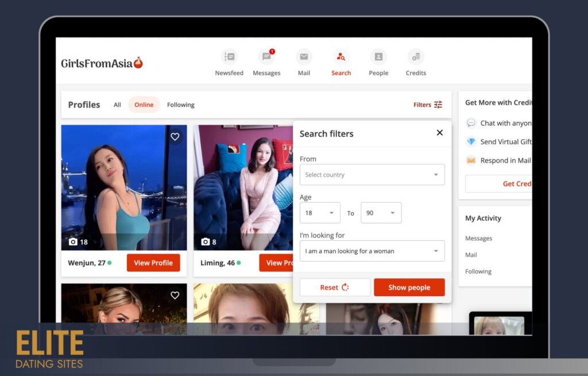Select the Search icon in top navigation
Viewport: 588px width, 376px height.
[341, 57]
